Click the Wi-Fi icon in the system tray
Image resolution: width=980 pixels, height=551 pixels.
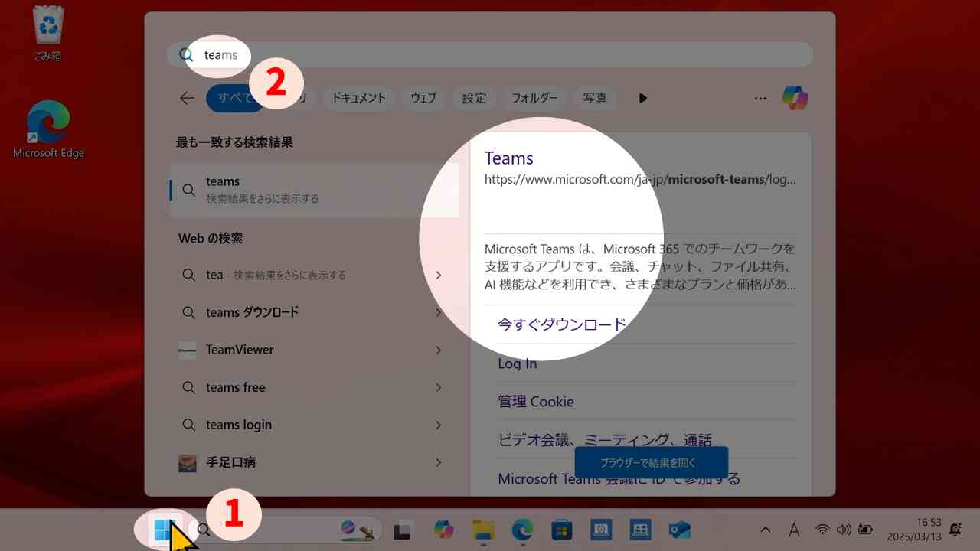[822, 529]
